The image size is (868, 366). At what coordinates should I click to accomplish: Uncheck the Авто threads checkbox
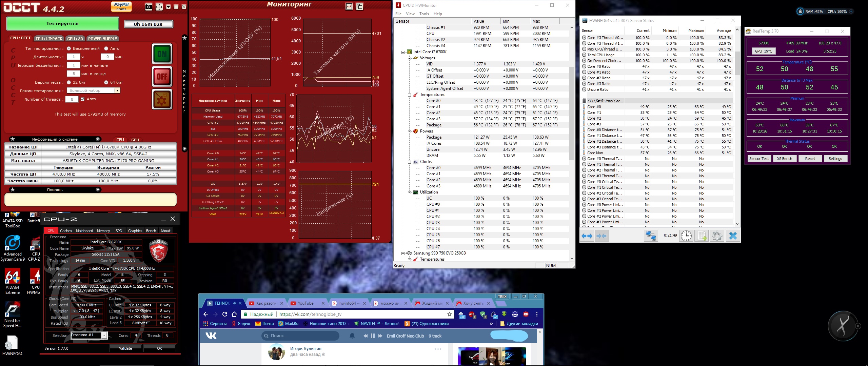point(82,99)
